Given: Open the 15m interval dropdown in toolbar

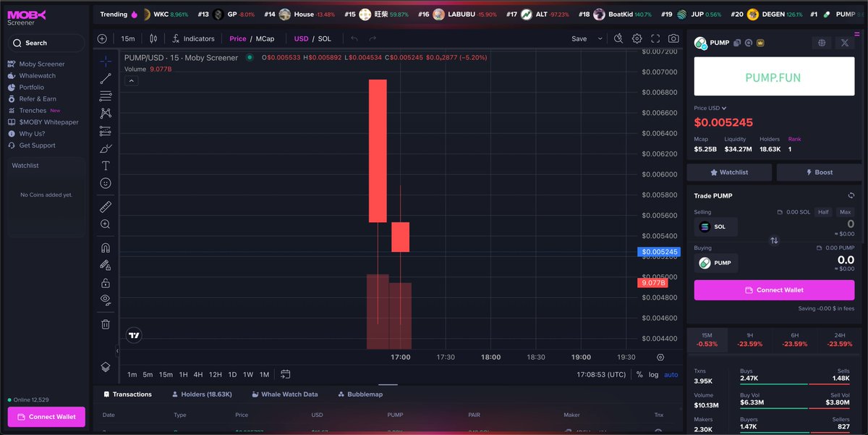Looking at the screenshot, I should (128, 38).
